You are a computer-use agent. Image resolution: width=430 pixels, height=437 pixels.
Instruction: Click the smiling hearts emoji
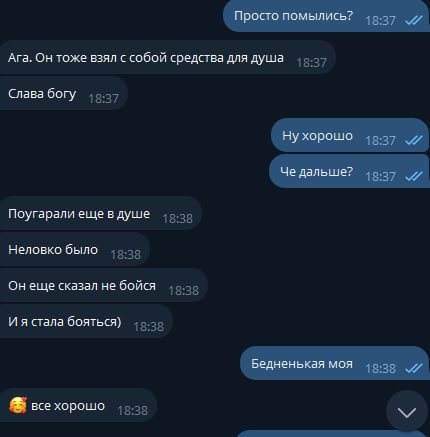point(18,405)
